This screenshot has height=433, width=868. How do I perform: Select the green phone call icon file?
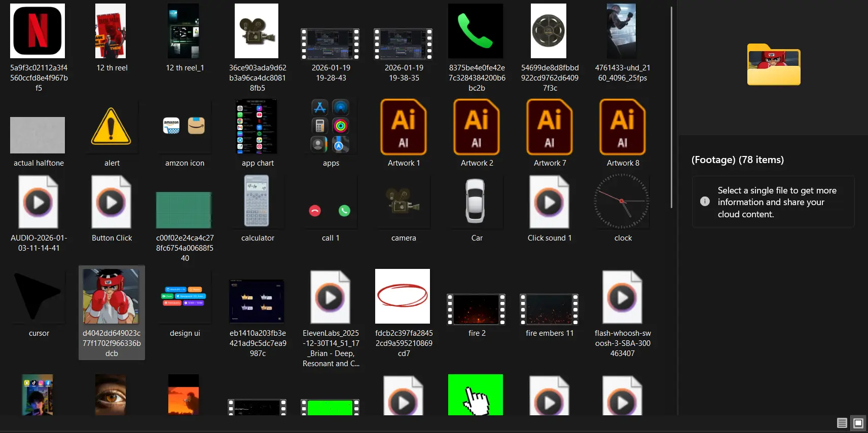tap(476, 31)
